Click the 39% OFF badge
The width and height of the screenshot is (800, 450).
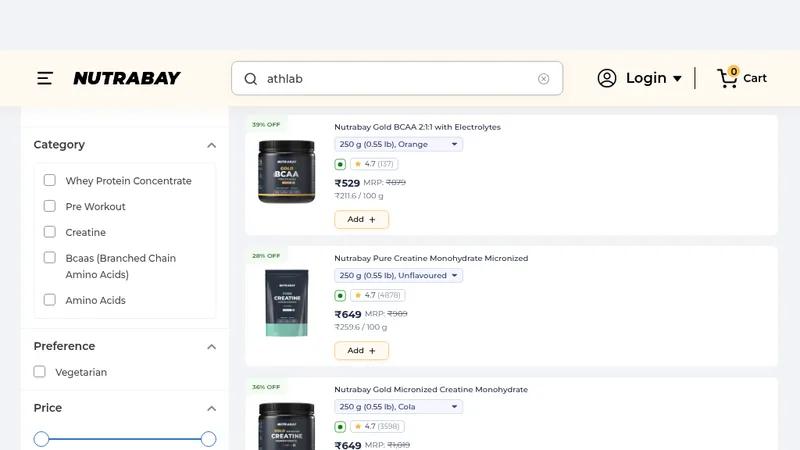point(266,124)
